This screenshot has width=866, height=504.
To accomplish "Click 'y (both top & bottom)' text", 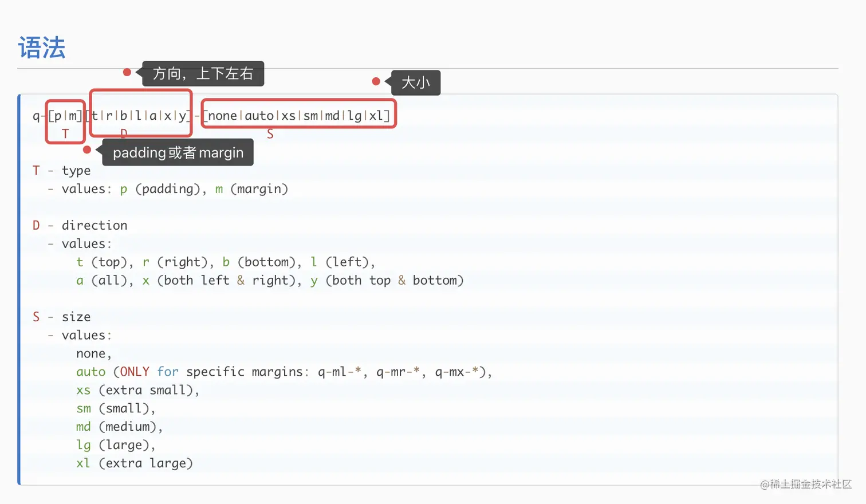I will pos(387,281).
